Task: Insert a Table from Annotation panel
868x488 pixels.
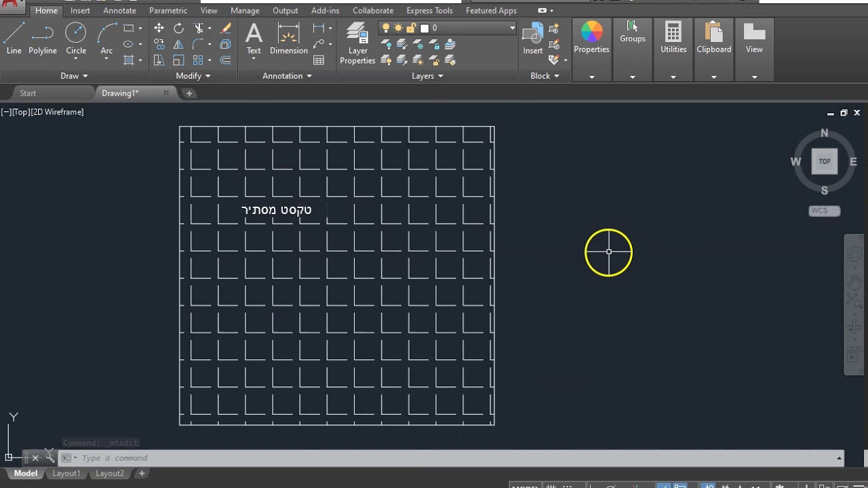Action: pyautogui.click(x=319, y=60)
